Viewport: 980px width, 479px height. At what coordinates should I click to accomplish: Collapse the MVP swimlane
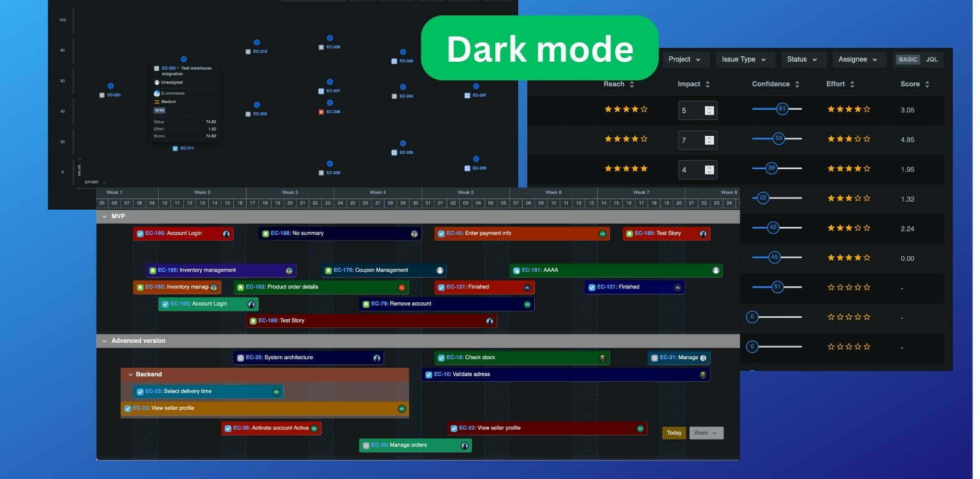point(104,217)
